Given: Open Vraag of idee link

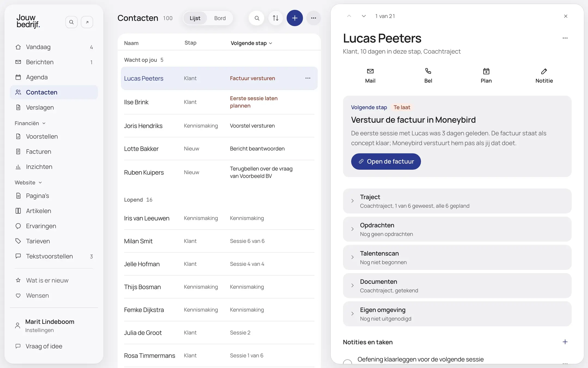Looking at the screenshot, I should (54, 346).
